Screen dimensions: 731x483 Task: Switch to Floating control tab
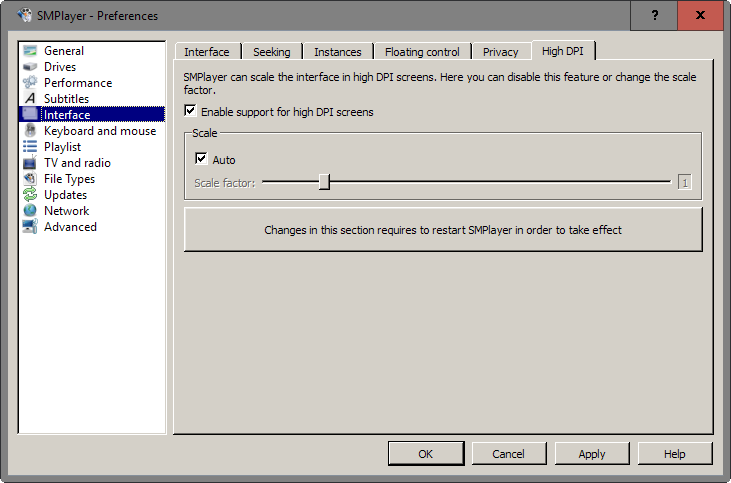422,52
